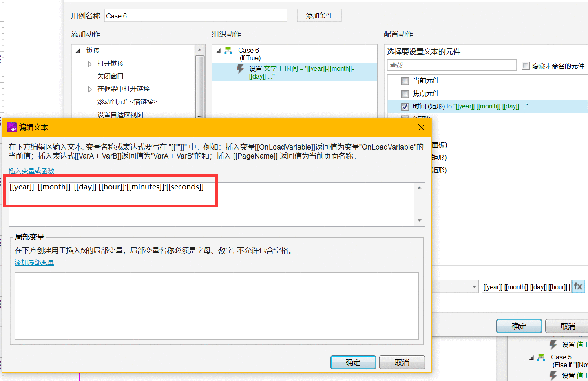
Task: Click 取消 in the 编辑文本 dialog
Action: pos(402,362)
